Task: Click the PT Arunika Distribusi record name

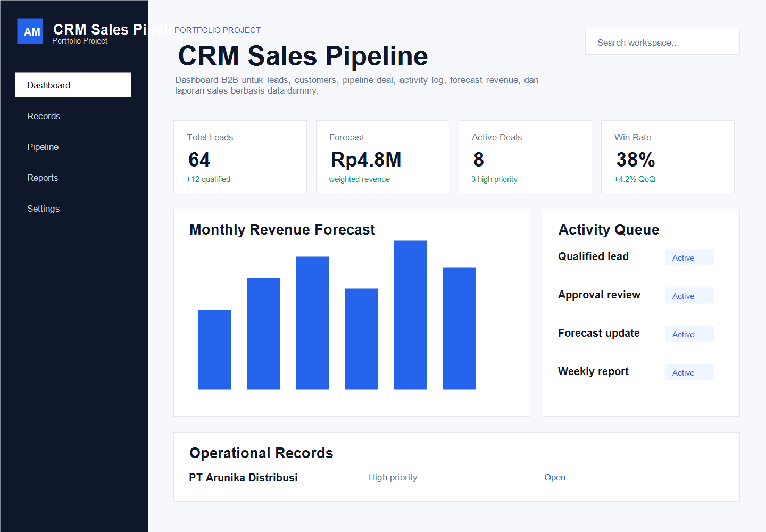Action: click(243, 477)
